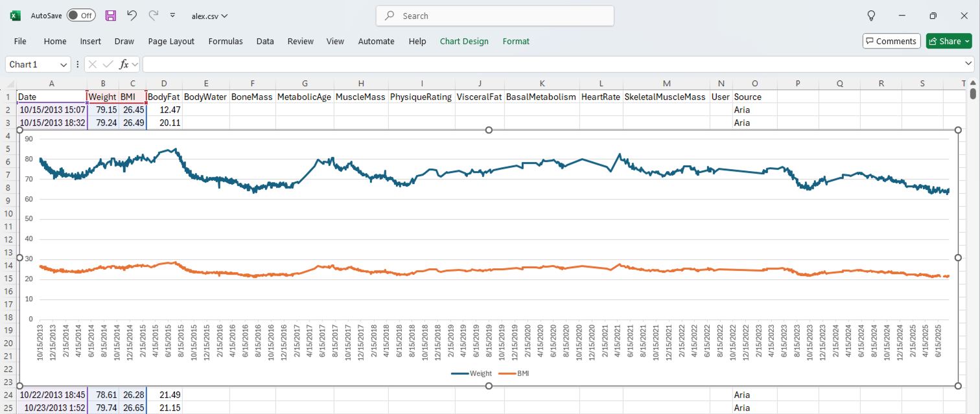Image resolution: width=980 pixels, height=414 pixels.
Task: Click the Comments button
Action: tap(892, 41)
